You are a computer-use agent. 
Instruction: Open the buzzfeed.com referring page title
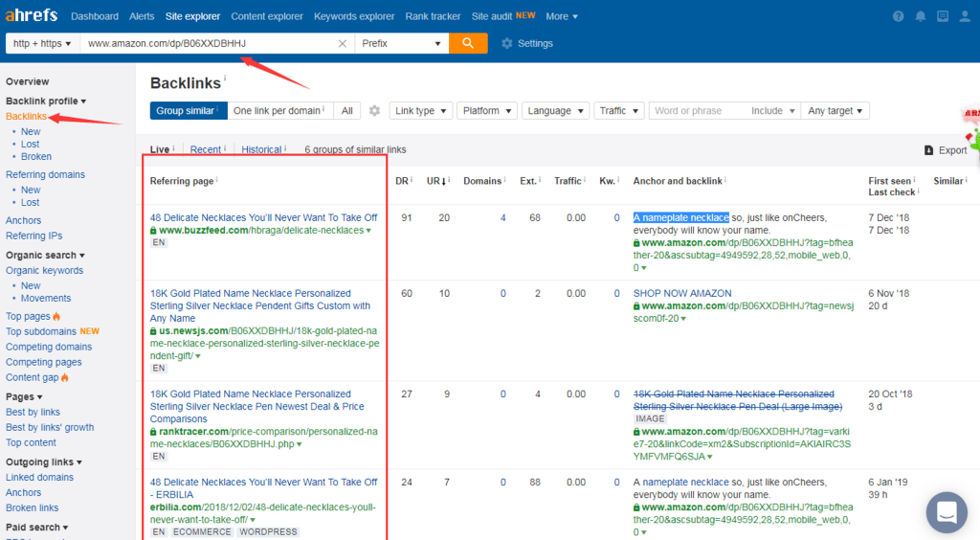pos(264,217)
